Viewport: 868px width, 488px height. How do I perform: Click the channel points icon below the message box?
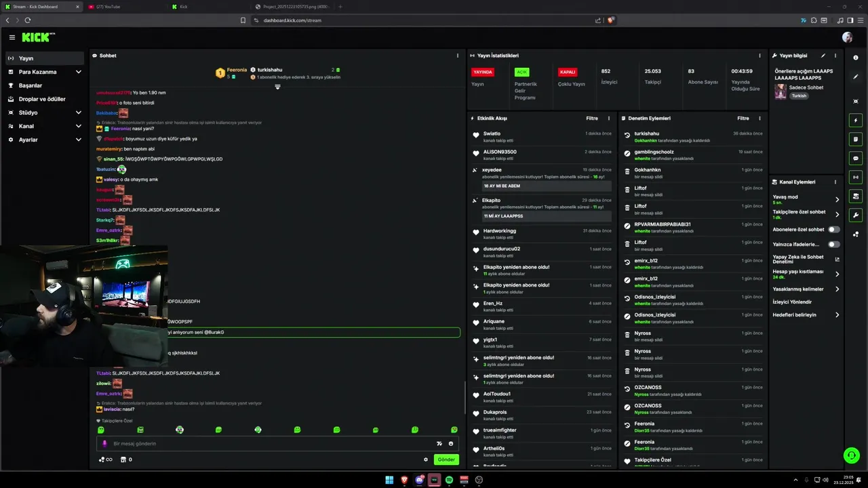pyautogui.click(x=105, y=460)
